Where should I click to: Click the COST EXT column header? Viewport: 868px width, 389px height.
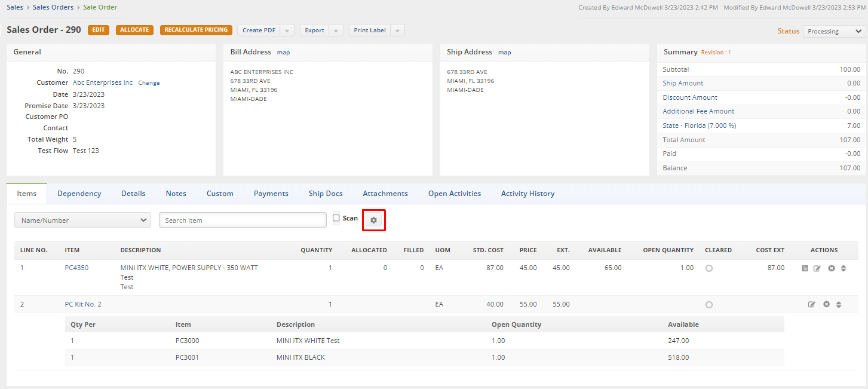tap(770, 250)
